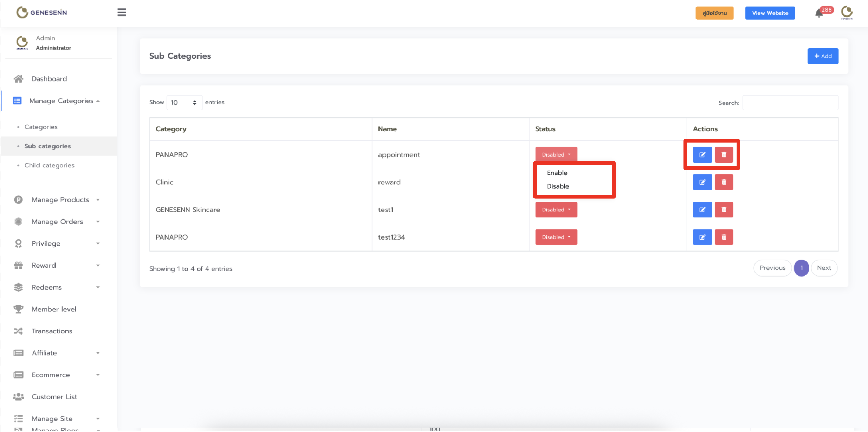This screenshot has width=868, height=432.
Task: Open Child categories in sidebar
Action: point(49,165)
